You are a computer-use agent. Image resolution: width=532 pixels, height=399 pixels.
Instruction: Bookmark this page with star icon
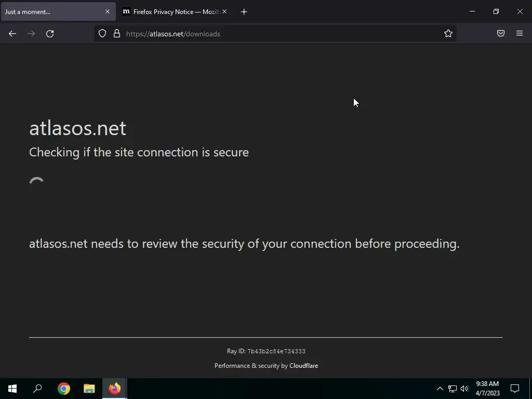[448, 33]
